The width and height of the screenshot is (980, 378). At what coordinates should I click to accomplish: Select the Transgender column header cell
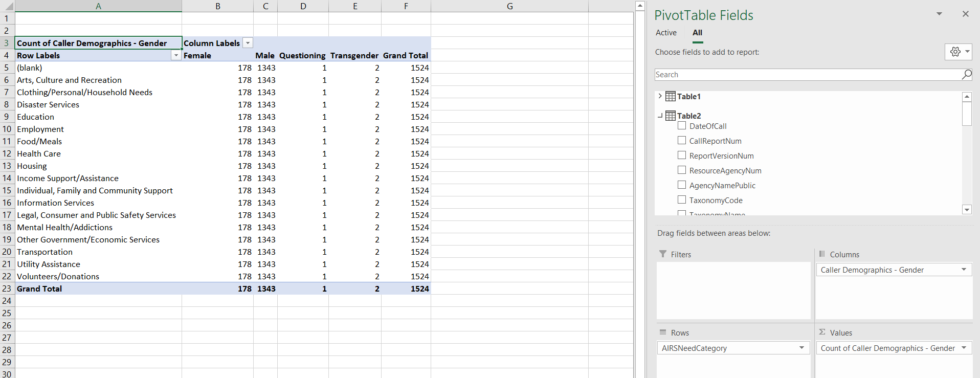coord(355,55)
